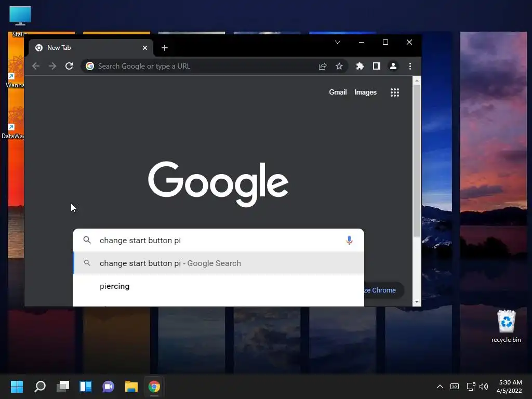
Task: Open the Extensions puzzle icon
Action: click(360, 66)
